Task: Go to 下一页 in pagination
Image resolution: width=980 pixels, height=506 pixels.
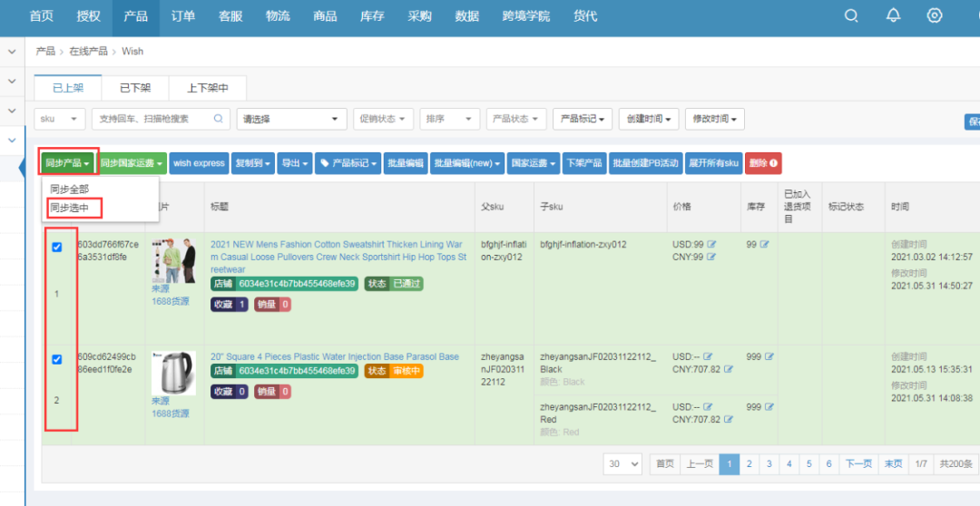Action: (858, 463)
